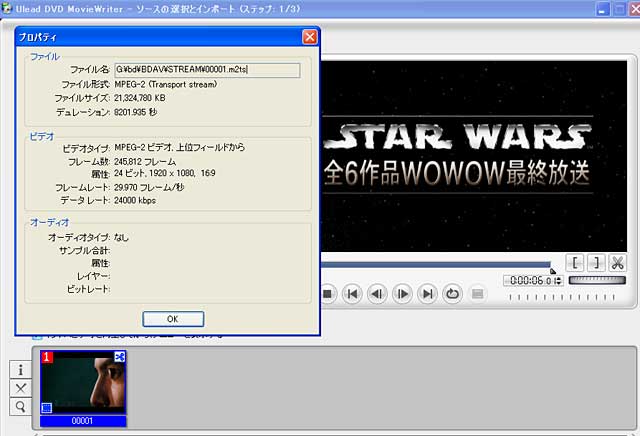
Task: Click the OK button in properties dialog
Action: pyautogui.click(x=173, y=319)
